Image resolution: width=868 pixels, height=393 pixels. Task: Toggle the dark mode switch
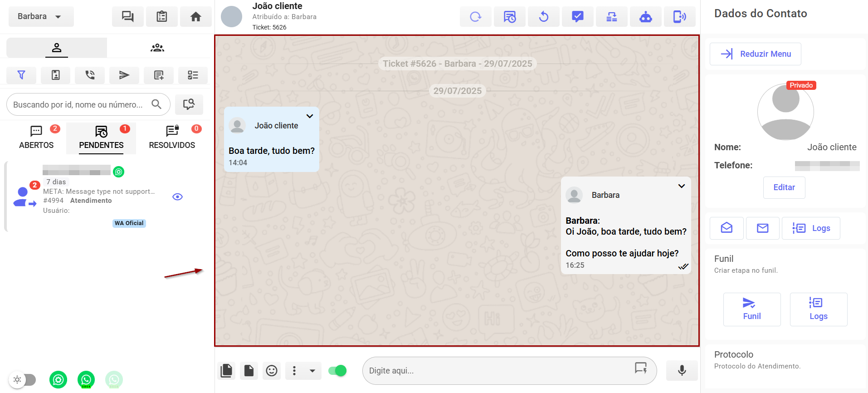point(23,379)
